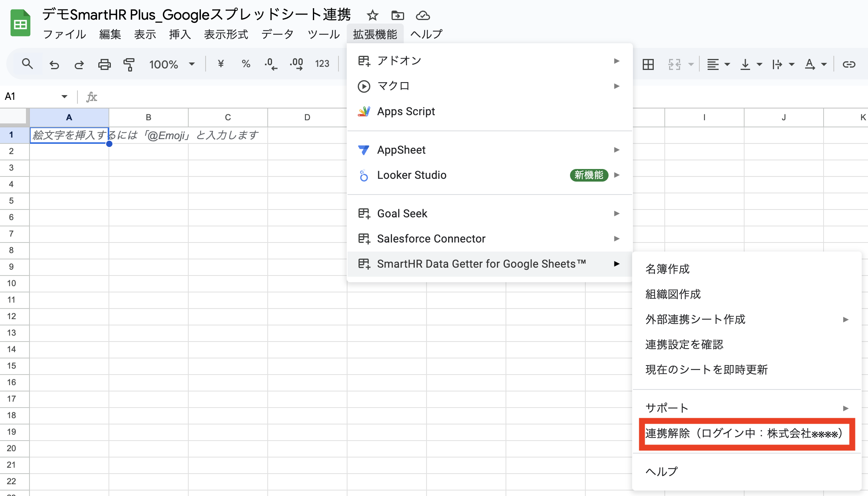Click the move to folder icon
The image size is (868, 496).
[x=398, y=16]
